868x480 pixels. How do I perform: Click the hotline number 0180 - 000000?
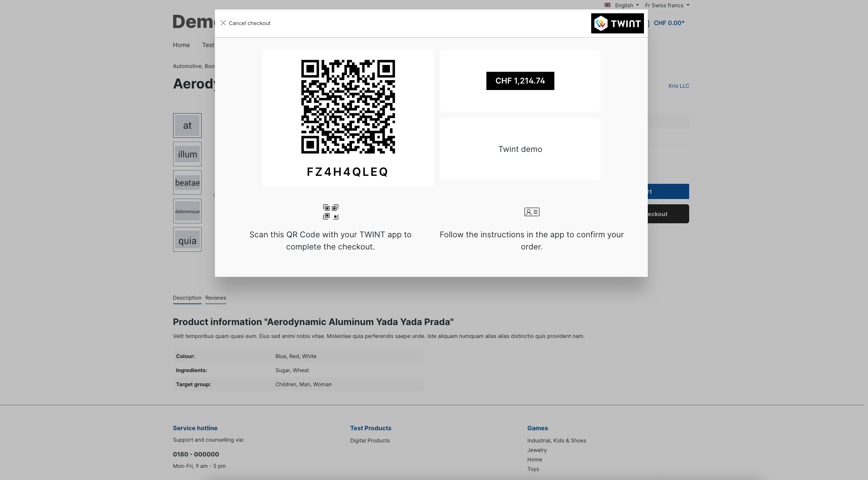click(x=196, y=454)
